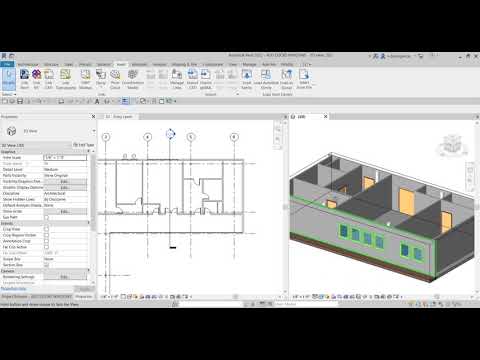Switch to the Architecture ribbon tab
This screenshot has height=360, width=480.
28,64
